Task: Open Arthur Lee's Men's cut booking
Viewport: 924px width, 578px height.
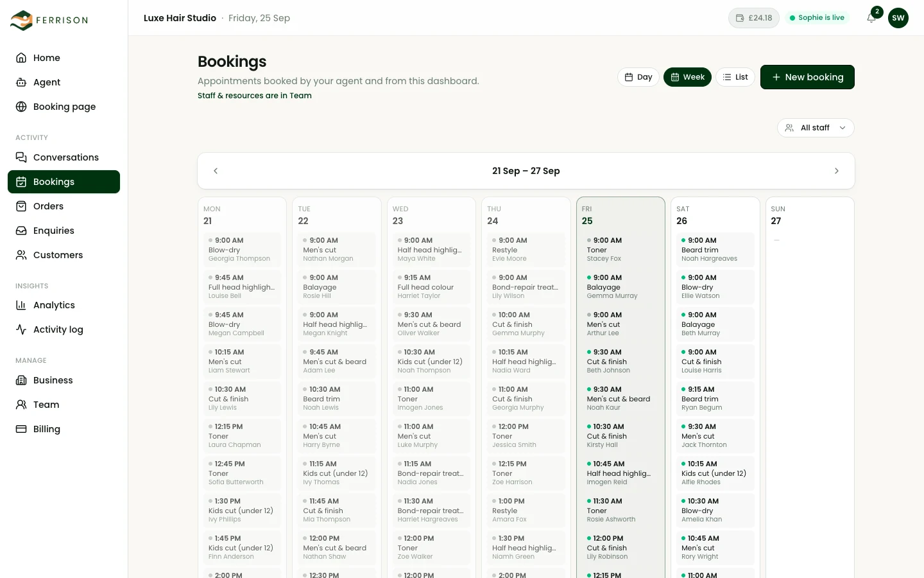Action: click(621, 324)
